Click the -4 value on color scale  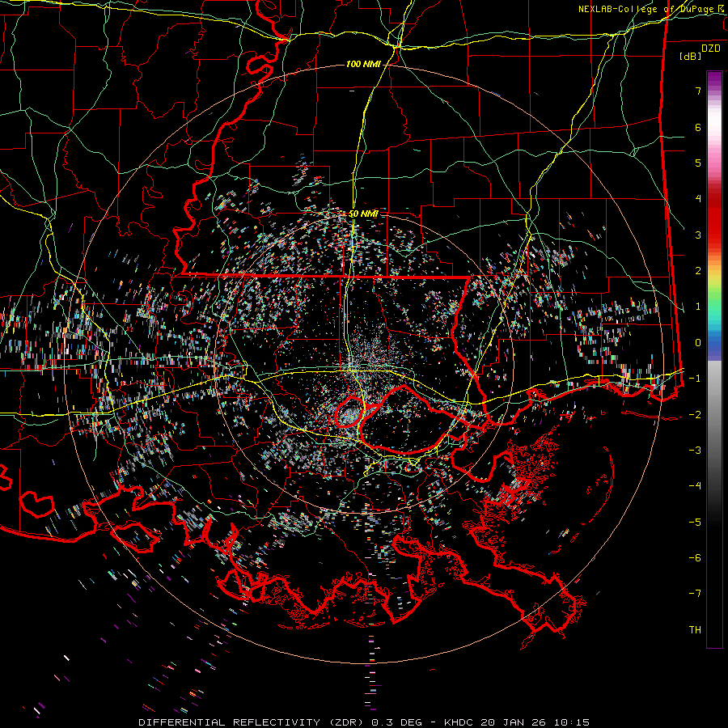point(695,486)
